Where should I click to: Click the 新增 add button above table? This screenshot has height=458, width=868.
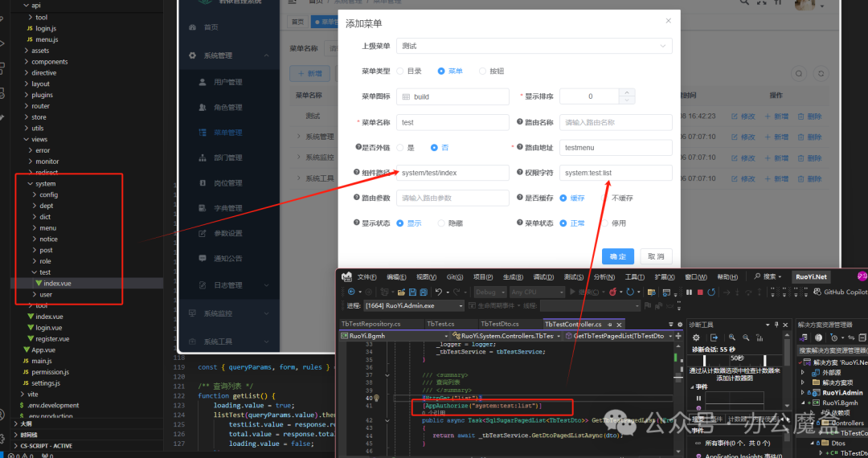tap(309, 74)
